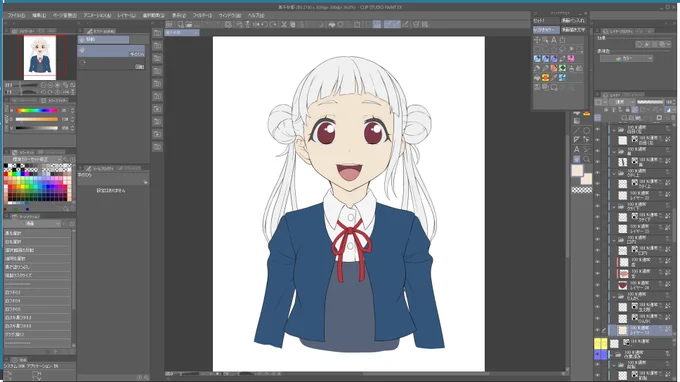Viewport: 680px width, 382px height.
Task: Select the 移動 sub tool group
Action: (103, 39)
